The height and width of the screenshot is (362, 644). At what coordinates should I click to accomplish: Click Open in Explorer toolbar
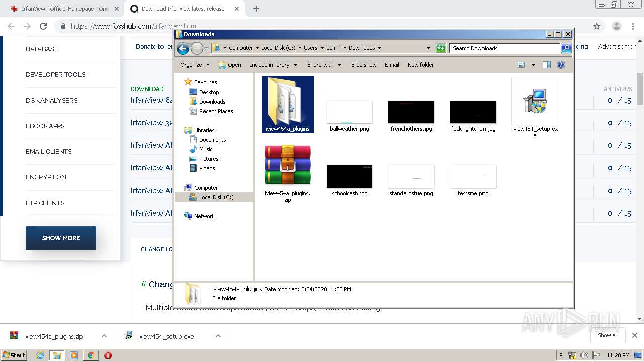(230, 65)
